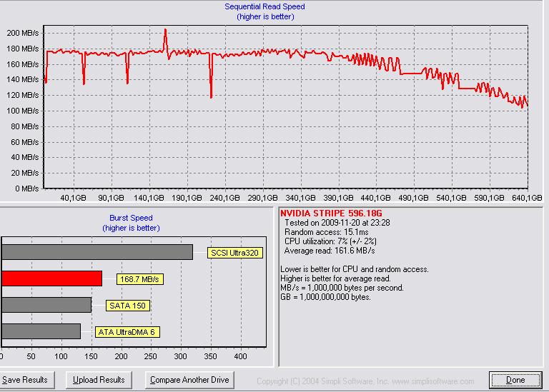Click the 640,1GB axis label
549x392 pixels.
click(x=527, y=198)
